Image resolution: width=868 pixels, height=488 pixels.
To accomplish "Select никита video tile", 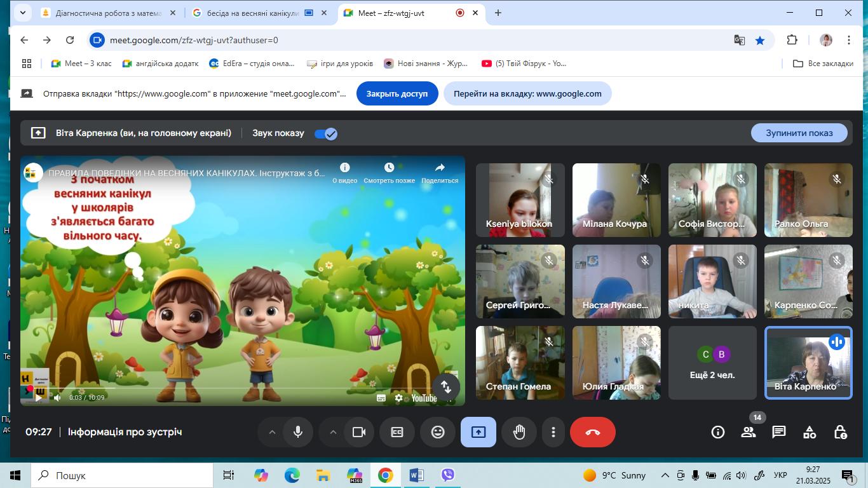I will pyautogui.click(x=712, y=281).
